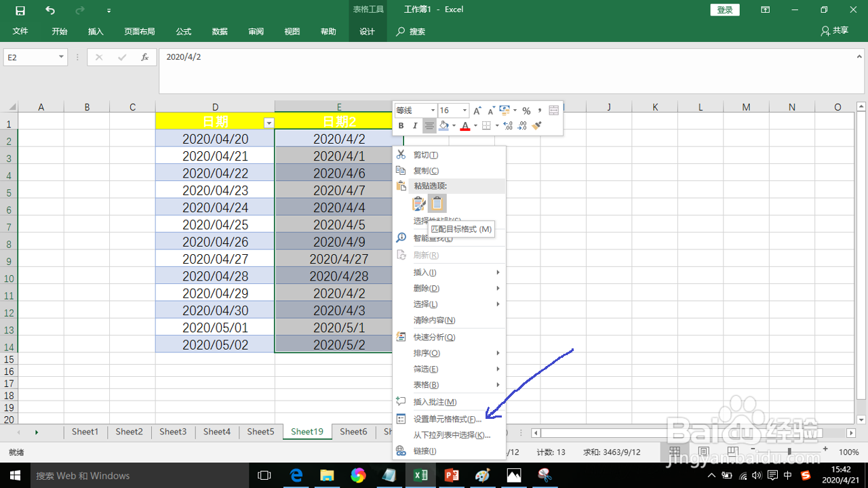The height and width of the screenshot is (488, 868).
Task: Switch to the 开始 ribbon tab
Action: (60, 31)
